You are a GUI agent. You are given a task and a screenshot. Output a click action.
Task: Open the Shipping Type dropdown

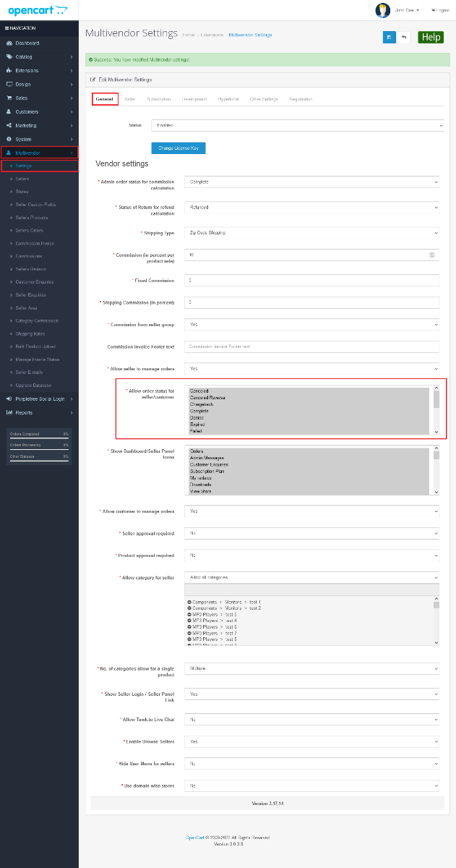[x=311, y=233]
